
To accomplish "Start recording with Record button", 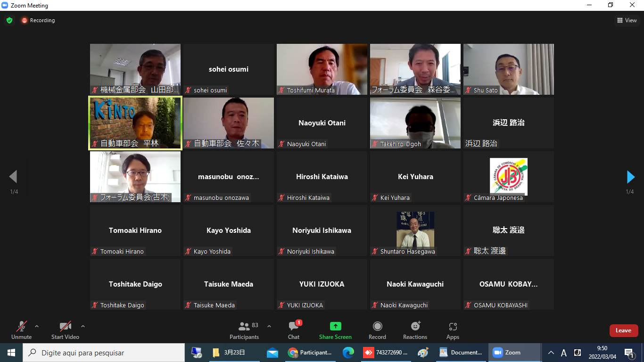I will pyautogui.click(x=377, y=330).
